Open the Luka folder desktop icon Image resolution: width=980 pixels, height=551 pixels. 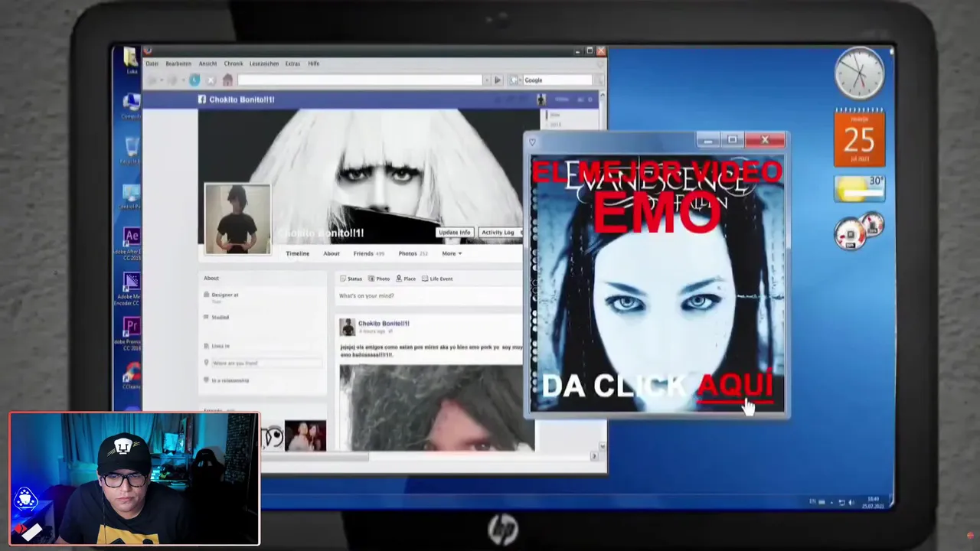(x=131, y=60)
